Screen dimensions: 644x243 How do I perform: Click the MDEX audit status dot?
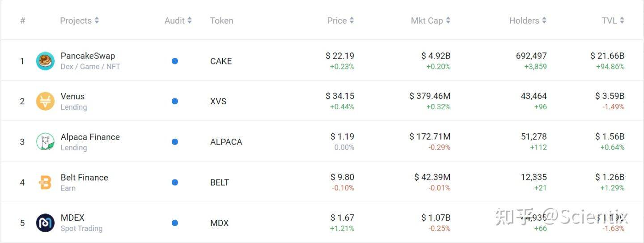coord(175,223)
